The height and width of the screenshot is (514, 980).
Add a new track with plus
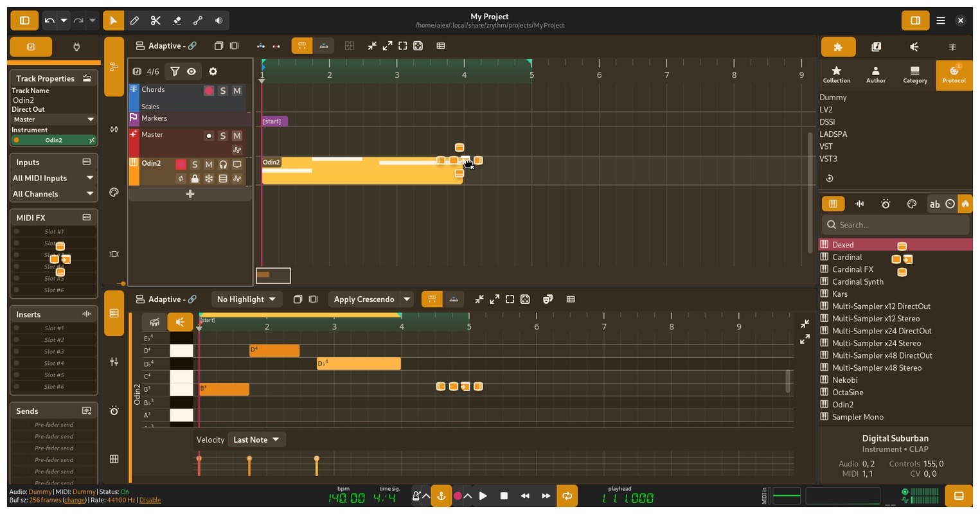tap(190, 193)
